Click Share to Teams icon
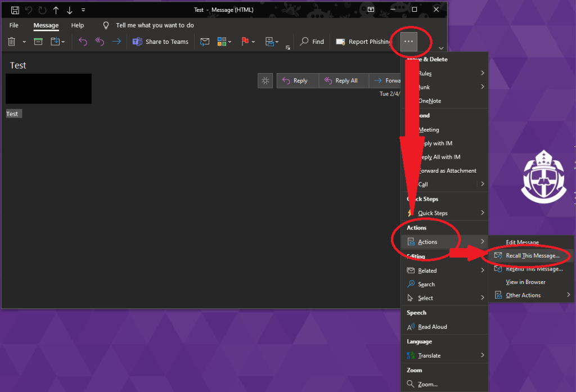The height and width of the screenshot is (392, 576). [x=137, y=42]
